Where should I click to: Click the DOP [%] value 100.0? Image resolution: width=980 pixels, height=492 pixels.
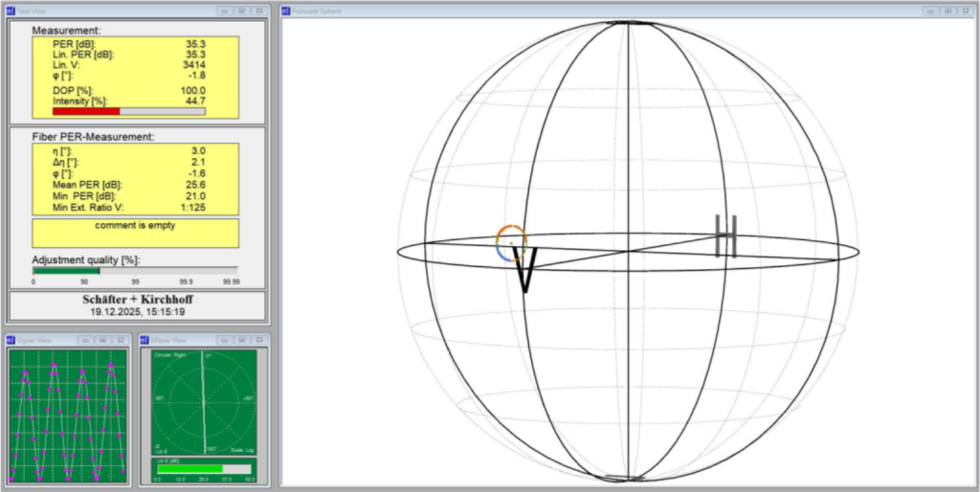coord(193,91)
